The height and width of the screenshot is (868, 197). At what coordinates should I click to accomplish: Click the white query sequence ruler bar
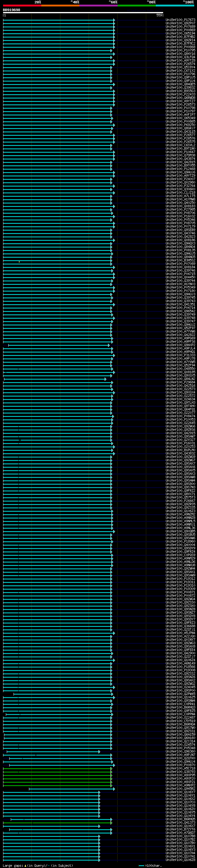tap(83, 13)
